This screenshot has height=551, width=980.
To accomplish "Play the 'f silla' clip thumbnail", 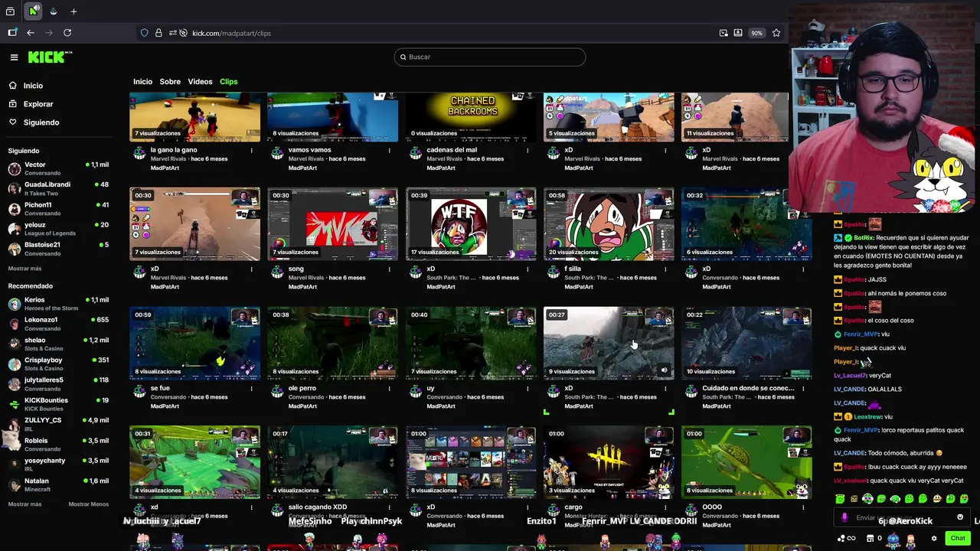I will (609, 224).
